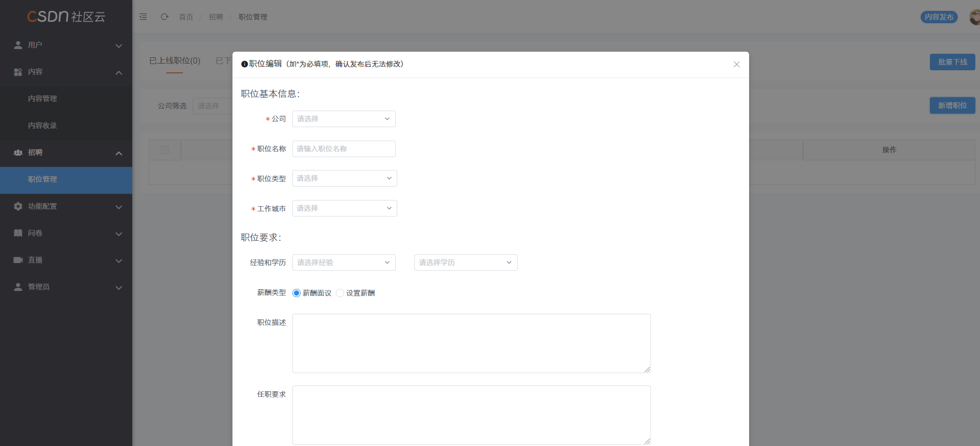Viewport: 980px width, 446px height.
Task: Click the 首页 breadcrumb link
Action: (x=186, y=17)
